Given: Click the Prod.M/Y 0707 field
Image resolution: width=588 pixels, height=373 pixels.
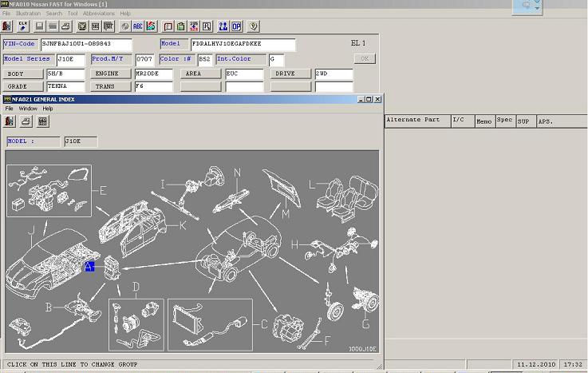Looking at the screenshot, I should point(144,60).
